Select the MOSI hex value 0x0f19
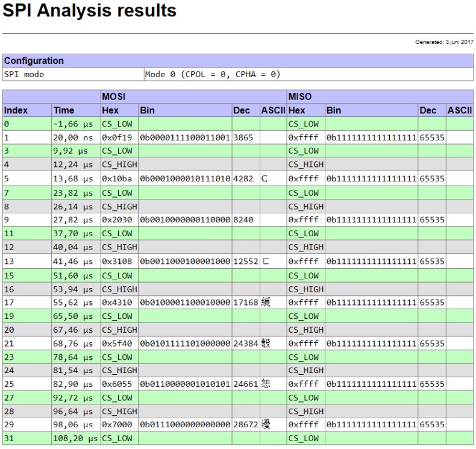The image size is (476, 449). click(x=116, y=137)
